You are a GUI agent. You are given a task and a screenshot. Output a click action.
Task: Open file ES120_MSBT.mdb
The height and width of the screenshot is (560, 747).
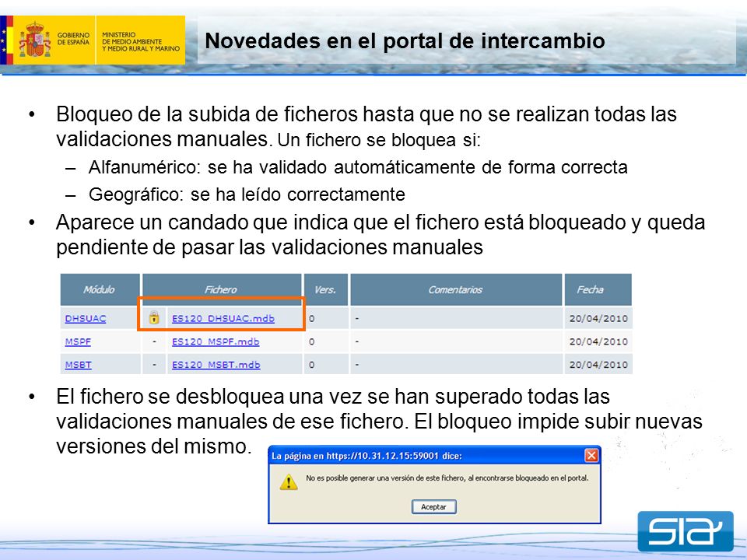pos(216,365)
